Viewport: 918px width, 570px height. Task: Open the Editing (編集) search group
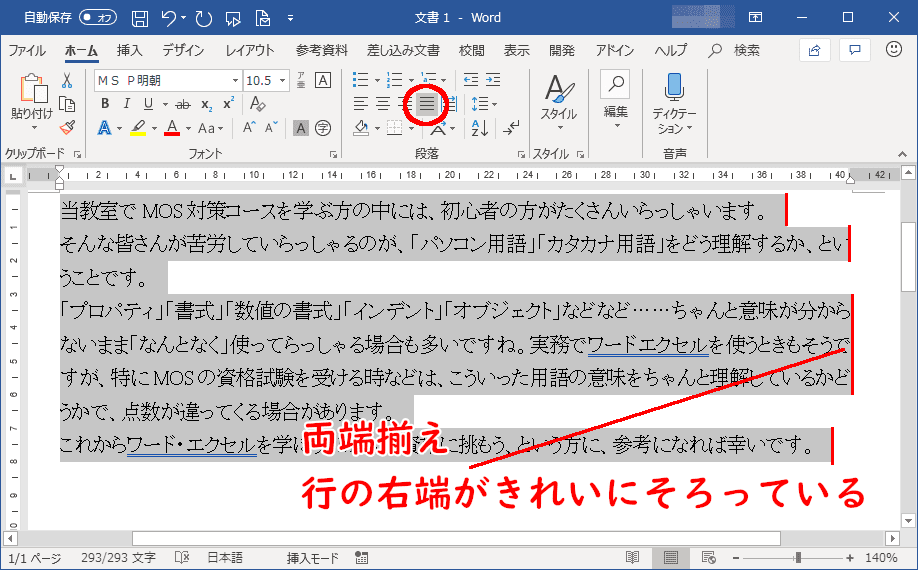[615, 101]
